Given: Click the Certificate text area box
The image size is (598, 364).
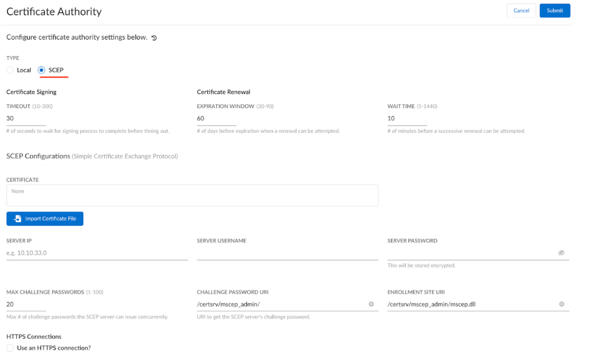Looking at the screenshot, I should pos(192,195).
